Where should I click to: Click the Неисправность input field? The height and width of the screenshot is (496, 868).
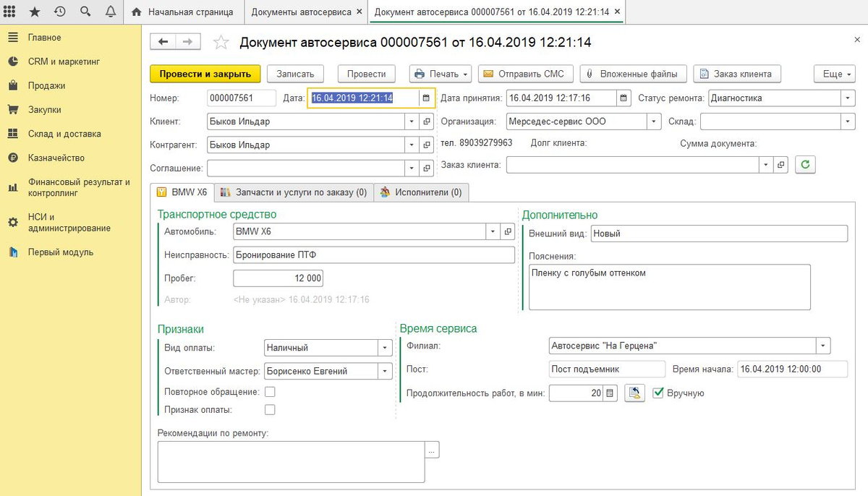(x=374, y=255)
